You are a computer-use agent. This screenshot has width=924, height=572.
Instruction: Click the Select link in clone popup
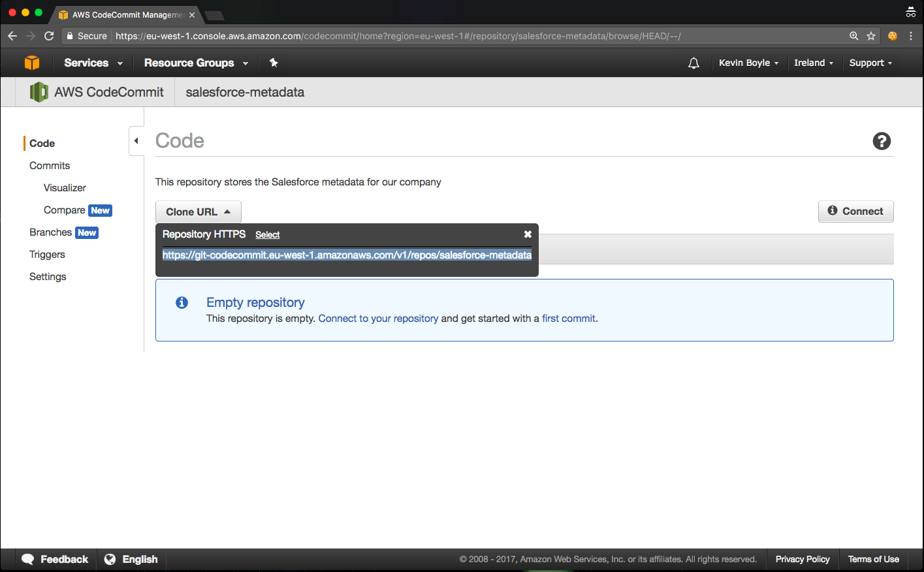pos(267,234)
